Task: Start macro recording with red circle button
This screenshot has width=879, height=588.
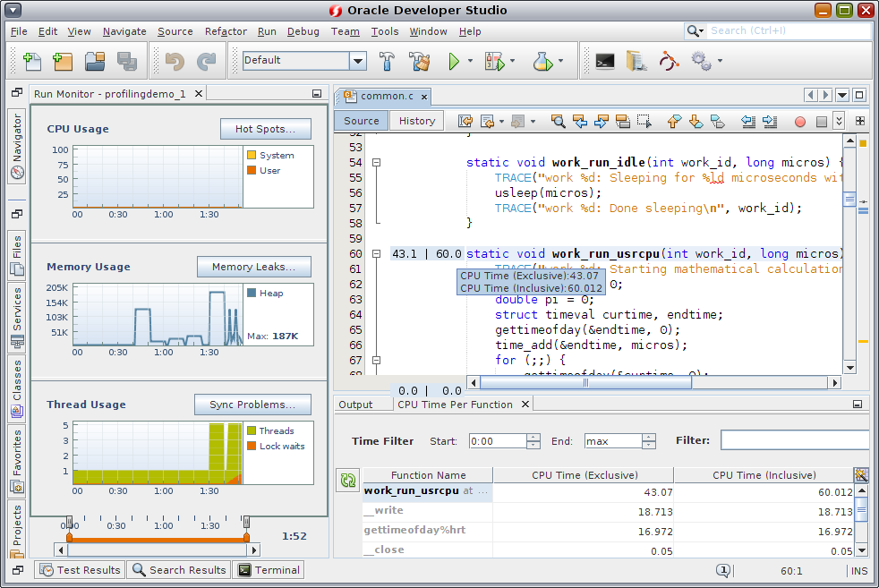Action: click(799, 121)
